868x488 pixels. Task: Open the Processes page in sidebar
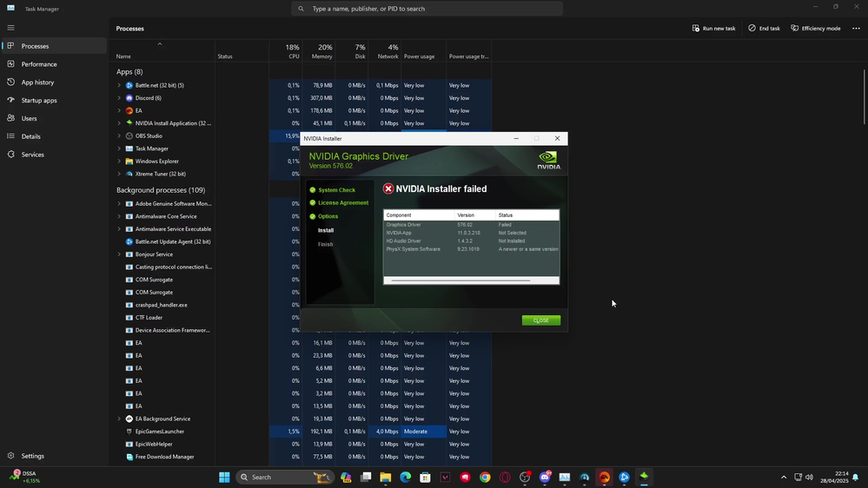pyautogui.click(x=54, y=46)
